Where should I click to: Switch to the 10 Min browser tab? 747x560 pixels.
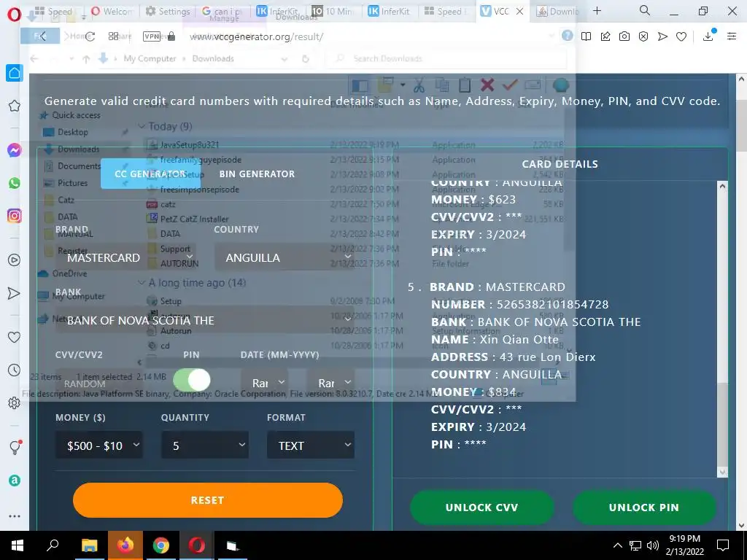click(333, 11)
